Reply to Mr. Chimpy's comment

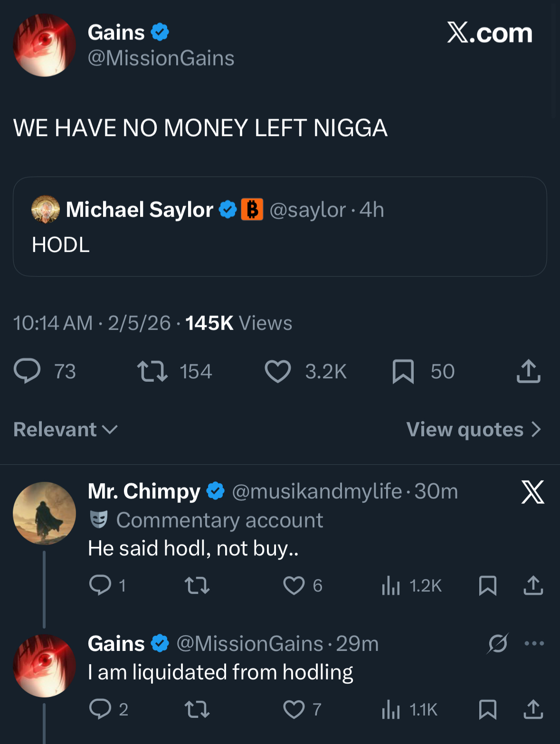(100, 585)
